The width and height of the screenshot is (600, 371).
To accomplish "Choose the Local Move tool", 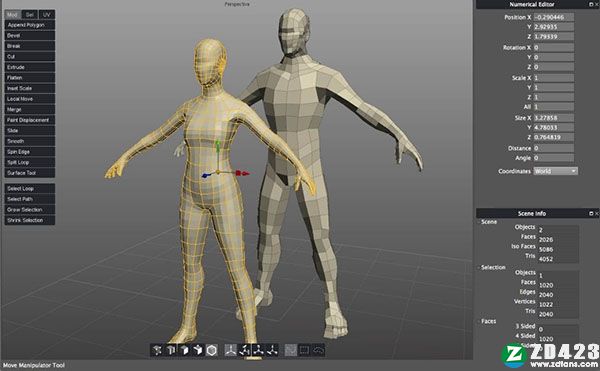I will click(30, 99).
